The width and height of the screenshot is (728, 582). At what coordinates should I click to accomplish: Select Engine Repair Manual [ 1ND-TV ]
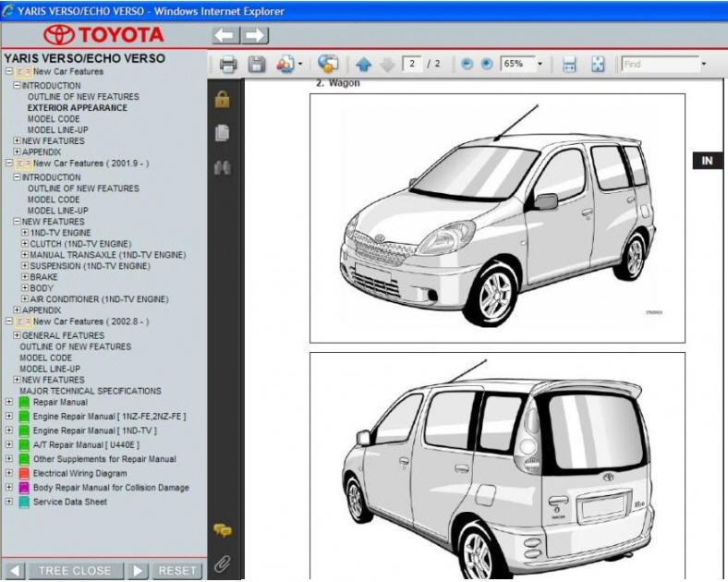click(95, 431)
